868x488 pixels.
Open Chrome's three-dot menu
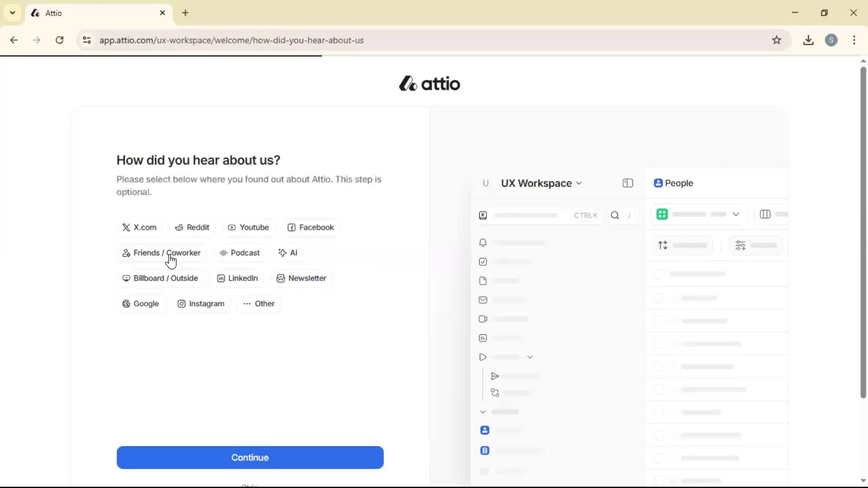[854, 40]
